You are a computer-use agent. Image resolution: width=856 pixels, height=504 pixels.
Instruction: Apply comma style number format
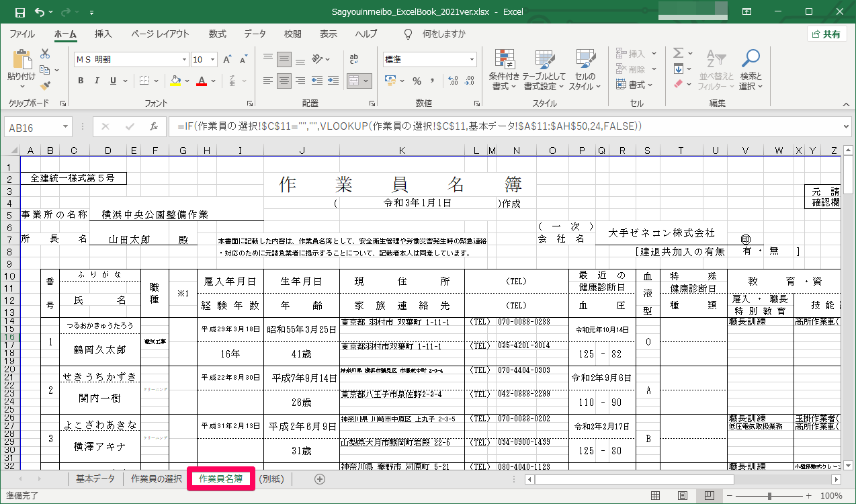point(433,81)
